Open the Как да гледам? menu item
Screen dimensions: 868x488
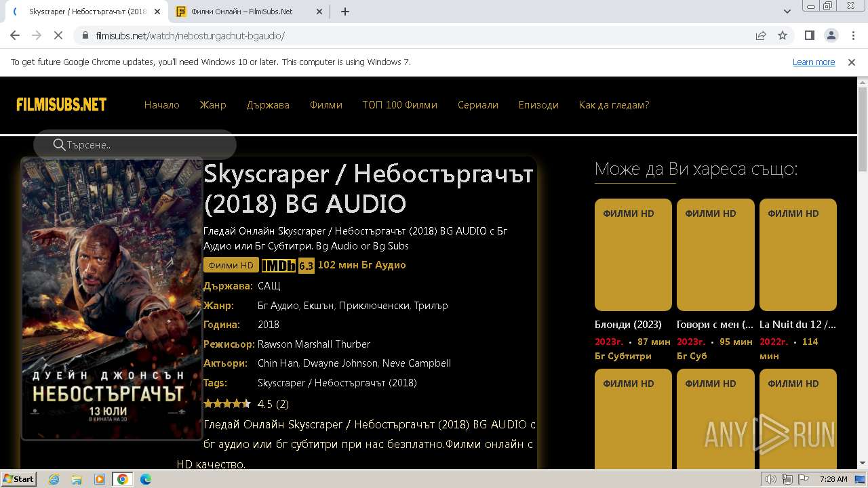pyautogui.click(x=614, y=105)
